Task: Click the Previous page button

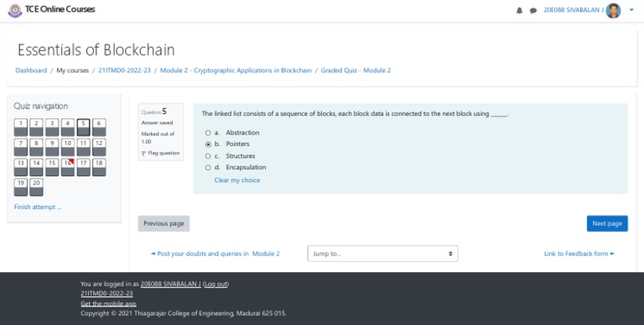Action: click(164, 223)
